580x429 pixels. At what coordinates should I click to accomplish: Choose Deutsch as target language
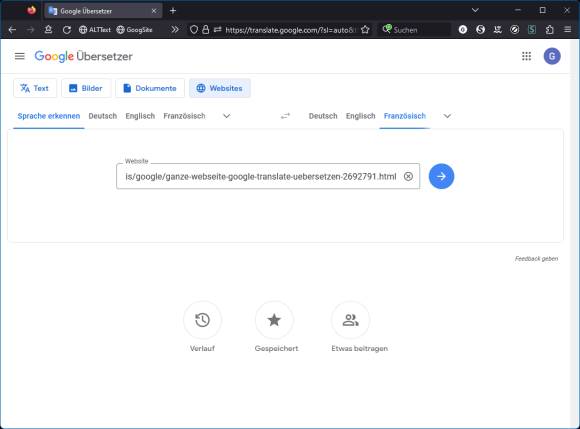click(323, 116)
